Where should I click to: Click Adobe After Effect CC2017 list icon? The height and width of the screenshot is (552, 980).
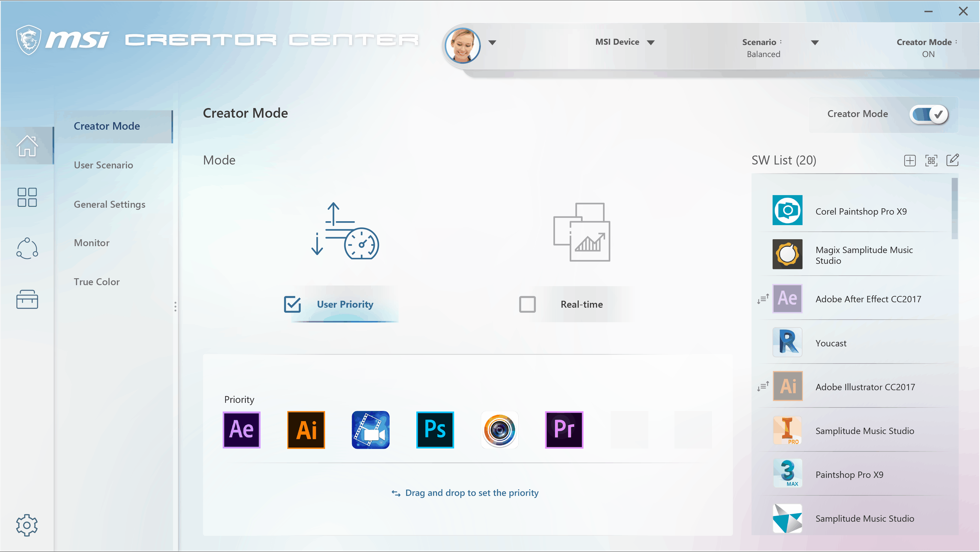pyautogui.click(x=787, y=298)
